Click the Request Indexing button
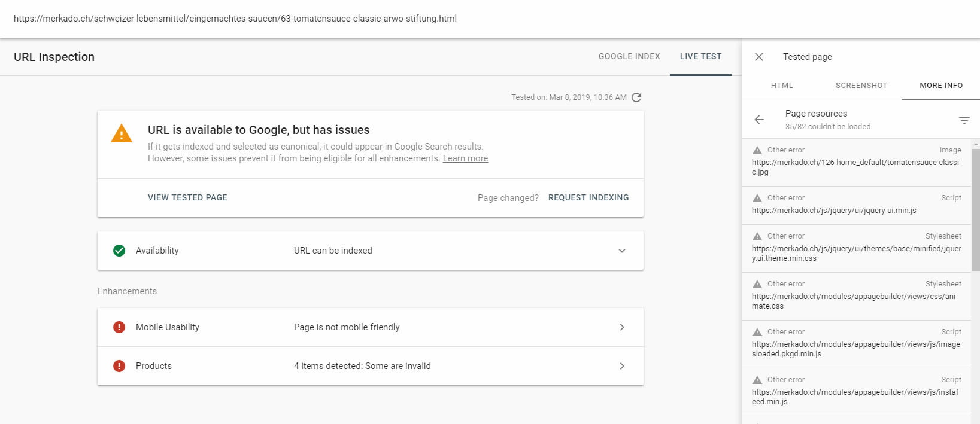Viewport: 980px width, 424px height. [x=588, y=197]
